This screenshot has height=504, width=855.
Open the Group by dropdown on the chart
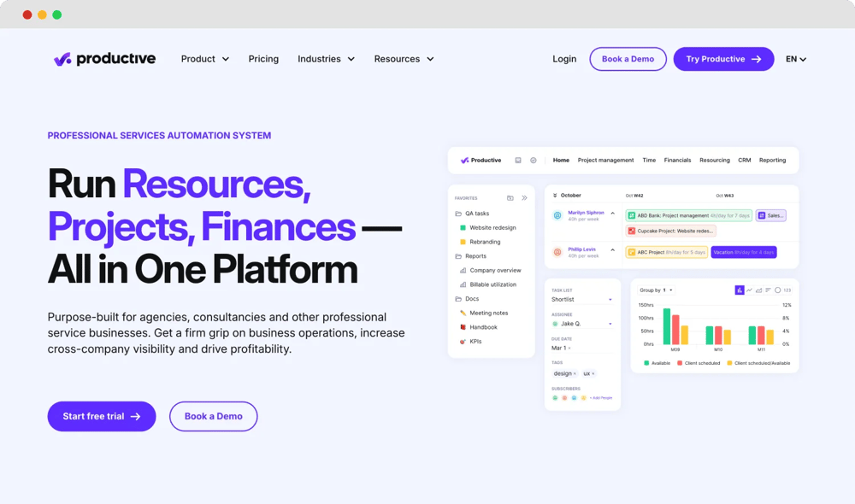[657, 290]
